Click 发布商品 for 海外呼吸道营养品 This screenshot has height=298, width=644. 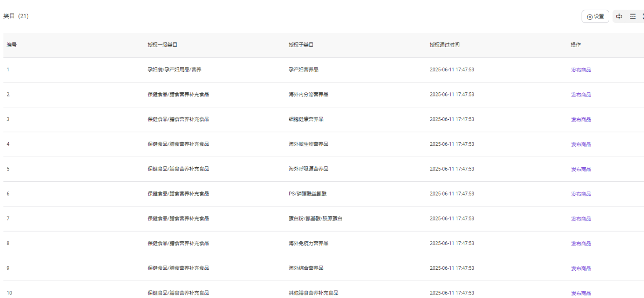click(581, 169)
